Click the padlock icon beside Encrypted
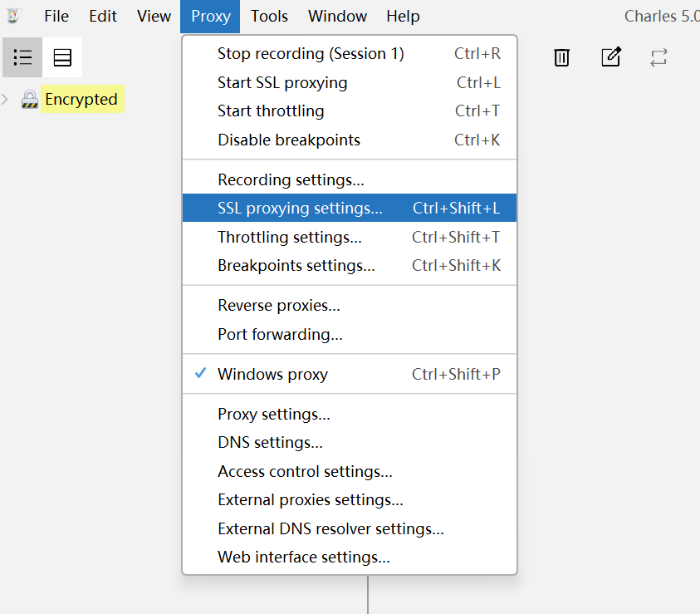This screenshot has height=614, width=700. 29,99
